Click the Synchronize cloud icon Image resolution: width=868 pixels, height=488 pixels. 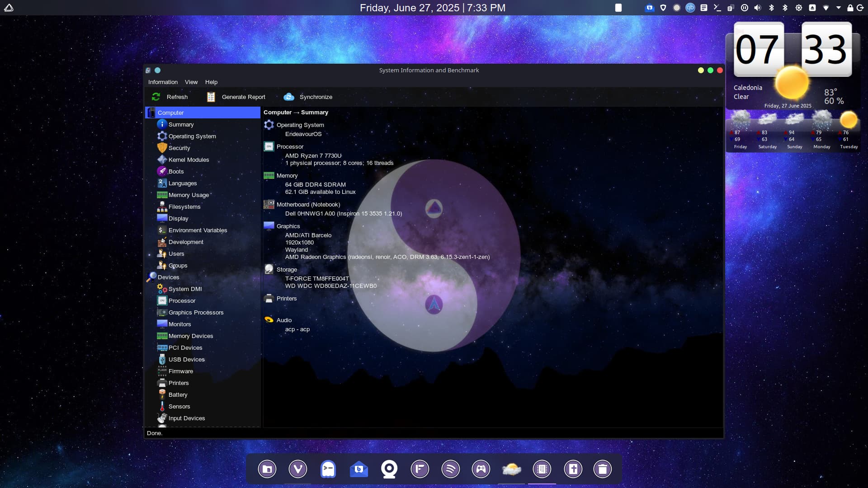[288, 97]
